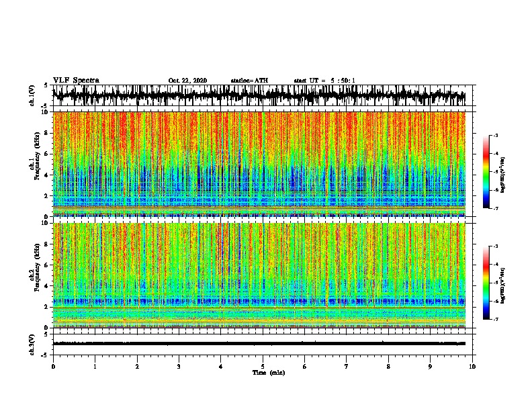The height and width of the screenshot is (411, 532).
Task: Click the ch.2 color scale bar
Action: click(x=486, y=283)
